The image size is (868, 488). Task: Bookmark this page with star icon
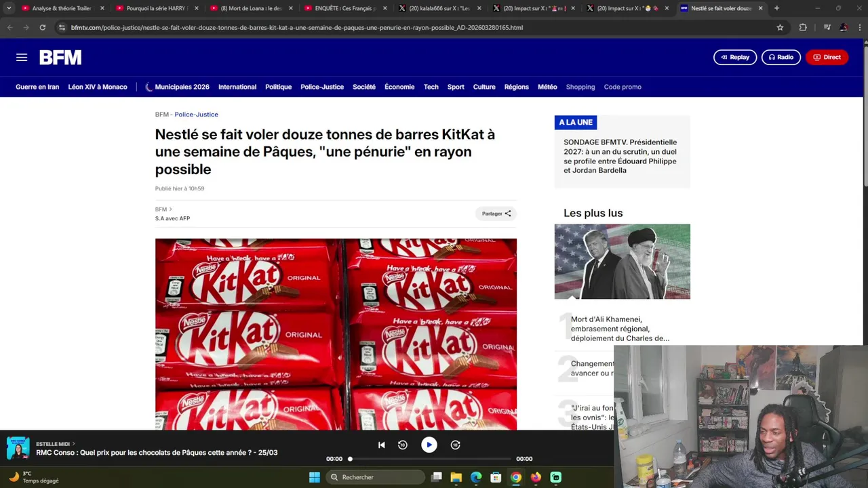[x=780, y=27]
